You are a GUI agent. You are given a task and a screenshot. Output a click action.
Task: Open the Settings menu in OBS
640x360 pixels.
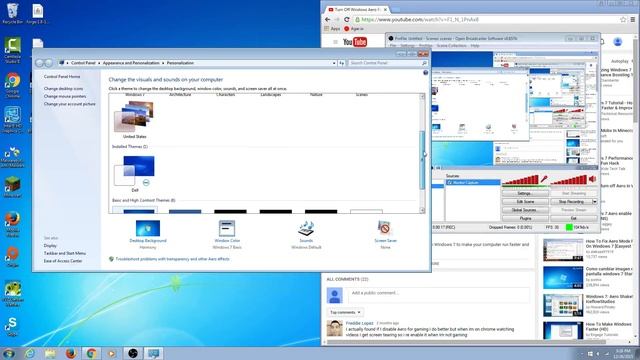pyautogui.click(x=407, y=46)
